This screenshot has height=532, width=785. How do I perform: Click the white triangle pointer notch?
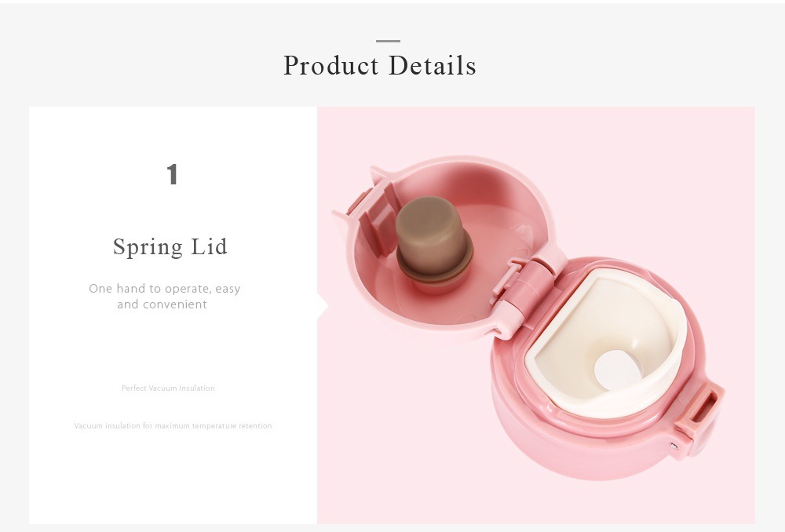click(323, 305)
